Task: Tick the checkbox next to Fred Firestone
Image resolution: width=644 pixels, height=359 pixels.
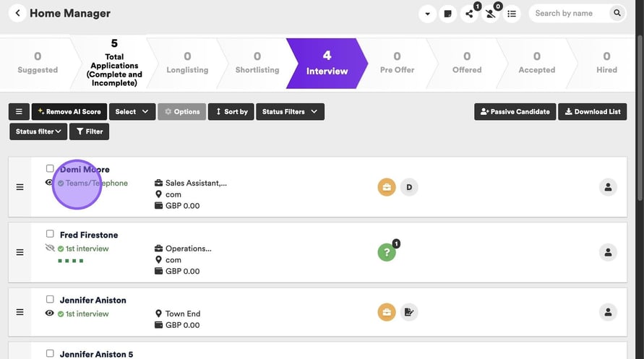Action: coord(50,234)
